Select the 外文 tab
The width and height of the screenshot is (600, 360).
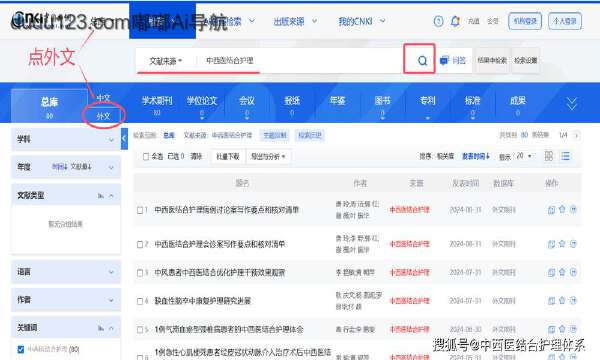click(103, 116)
